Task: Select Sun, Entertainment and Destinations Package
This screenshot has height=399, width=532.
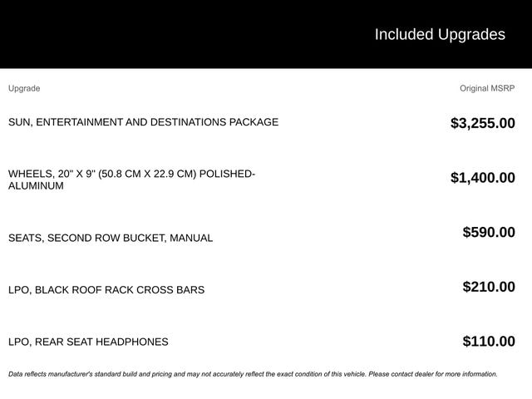Action: coord(143,122)
